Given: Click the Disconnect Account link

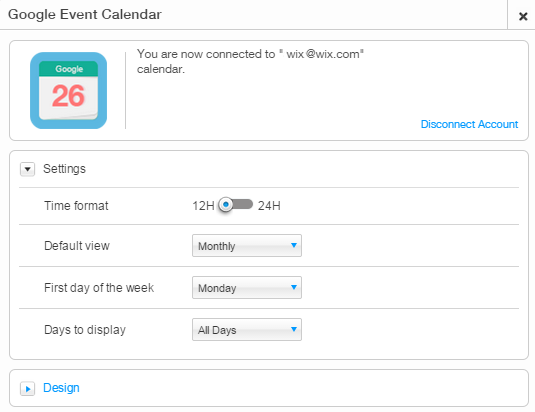Looking at the screenshot, I should point(469,124).
